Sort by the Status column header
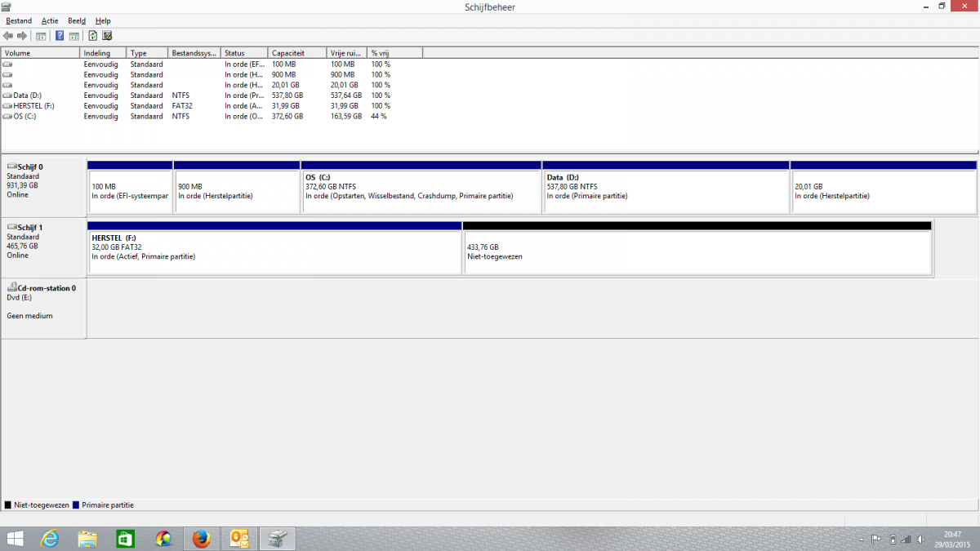 (244, 53)
